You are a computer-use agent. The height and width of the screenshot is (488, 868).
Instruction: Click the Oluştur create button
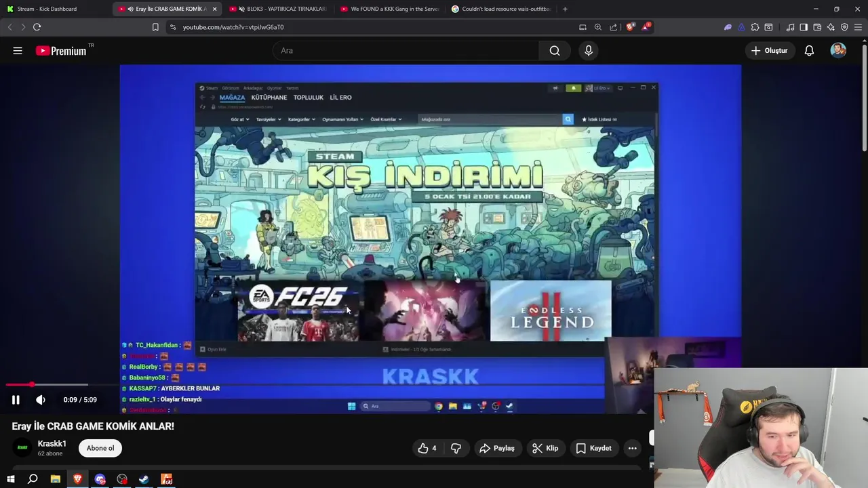coord(770,51)
